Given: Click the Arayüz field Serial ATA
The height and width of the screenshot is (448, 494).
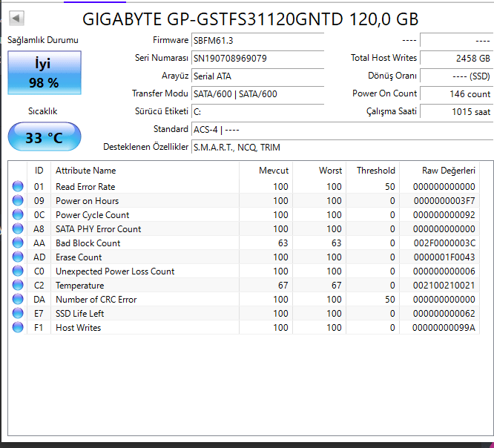Looking at the screenshot, I should (257, 76).
